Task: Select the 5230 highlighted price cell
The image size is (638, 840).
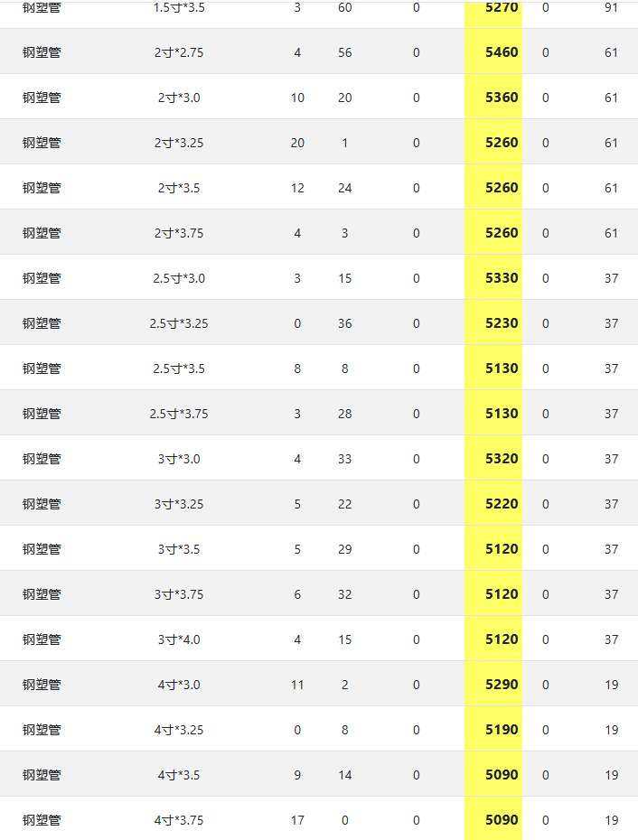Action: coord(493,323)
